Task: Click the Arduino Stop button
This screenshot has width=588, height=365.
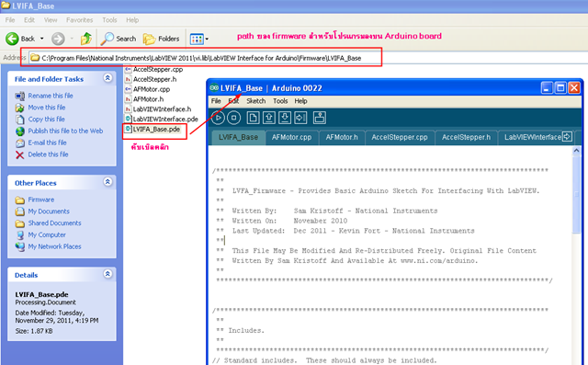Action: (233, 118)
